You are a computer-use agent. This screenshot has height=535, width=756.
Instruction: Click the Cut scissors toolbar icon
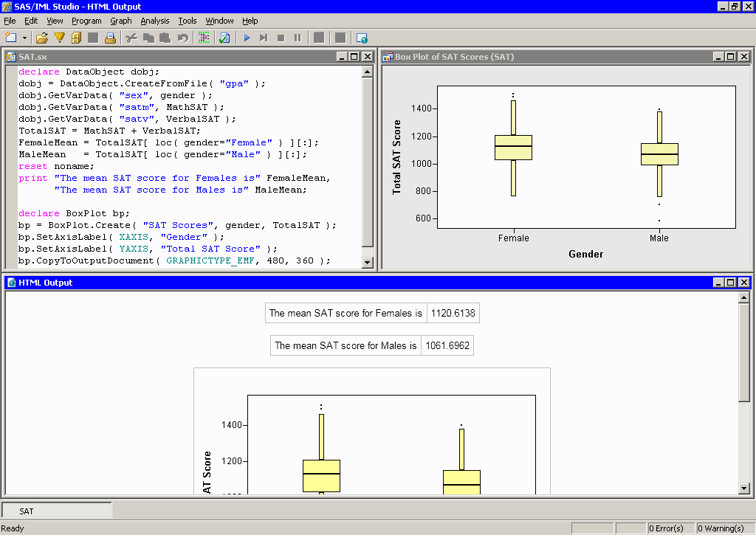click(131, 38)
